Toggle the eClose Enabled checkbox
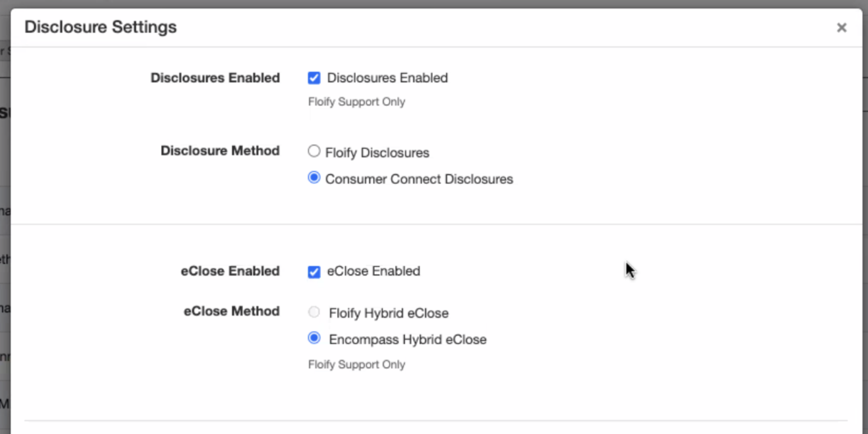 click(x=314, y=271)
